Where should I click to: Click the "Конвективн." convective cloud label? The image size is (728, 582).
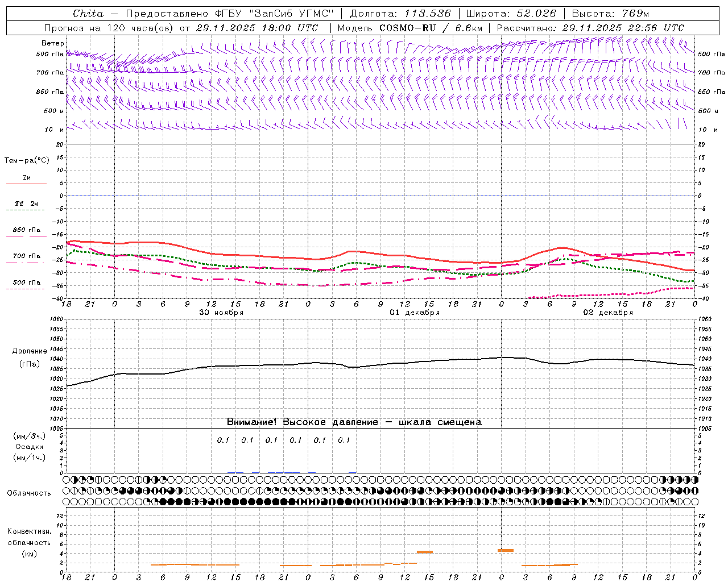[29, 531]
